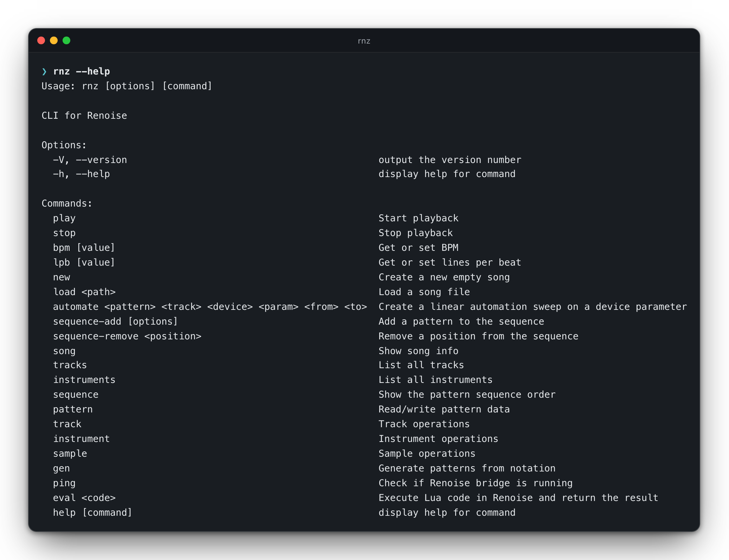This screenshot has width=729, height=560.
Task: Click the 'load <path>' command
Action: tap(84, 292)
